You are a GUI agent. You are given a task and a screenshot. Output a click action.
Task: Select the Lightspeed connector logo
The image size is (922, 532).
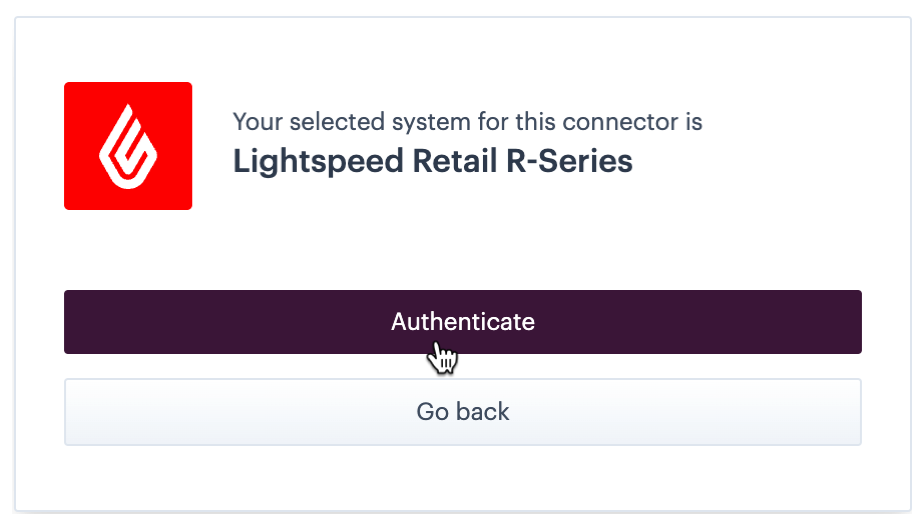(x=128, y=146)
